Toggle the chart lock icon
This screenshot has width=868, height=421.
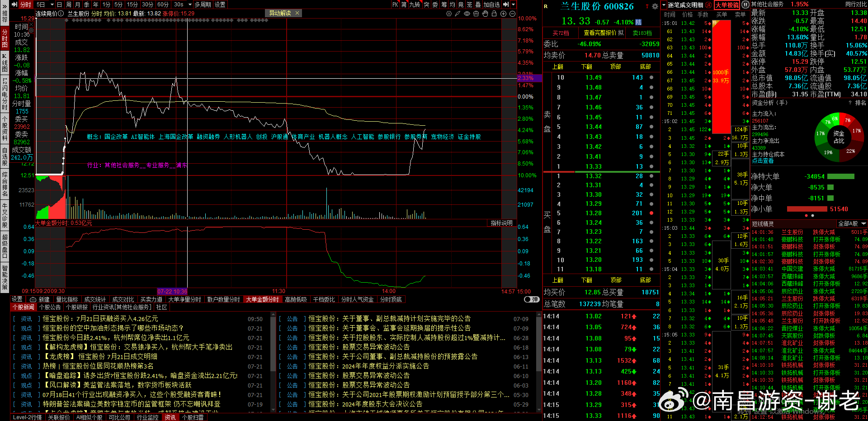coord(494,14)
